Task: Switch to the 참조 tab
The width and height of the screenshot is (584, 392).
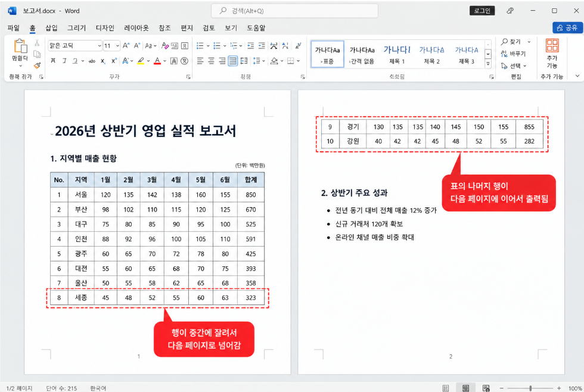Action: pyautogui.click(x=164, y=28)
